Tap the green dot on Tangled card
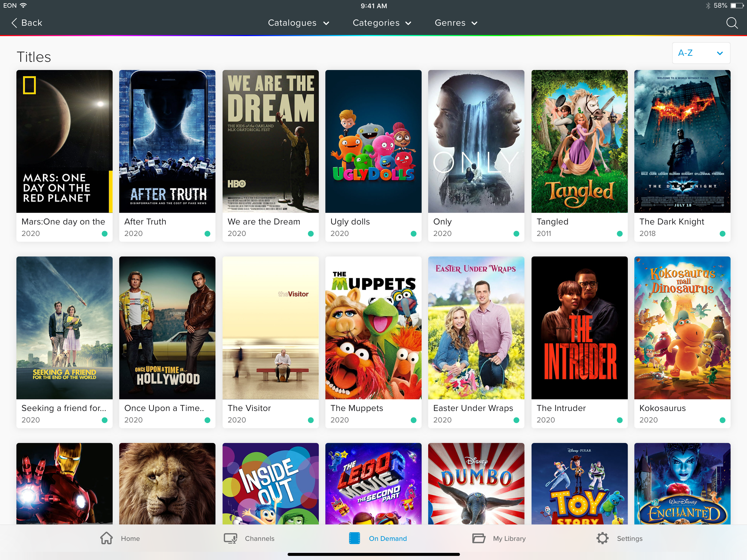Screen dimensions: 747x560 tap(619, 234)
